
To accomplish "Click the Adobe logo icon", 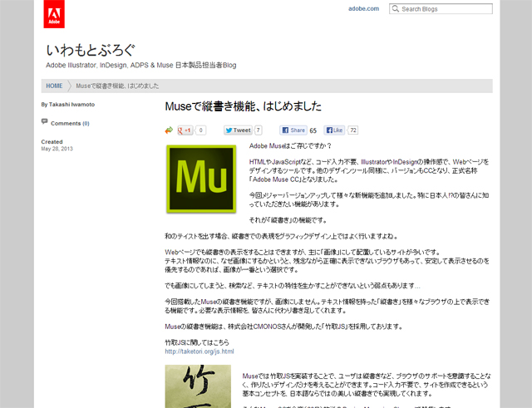I will [54, 14].
